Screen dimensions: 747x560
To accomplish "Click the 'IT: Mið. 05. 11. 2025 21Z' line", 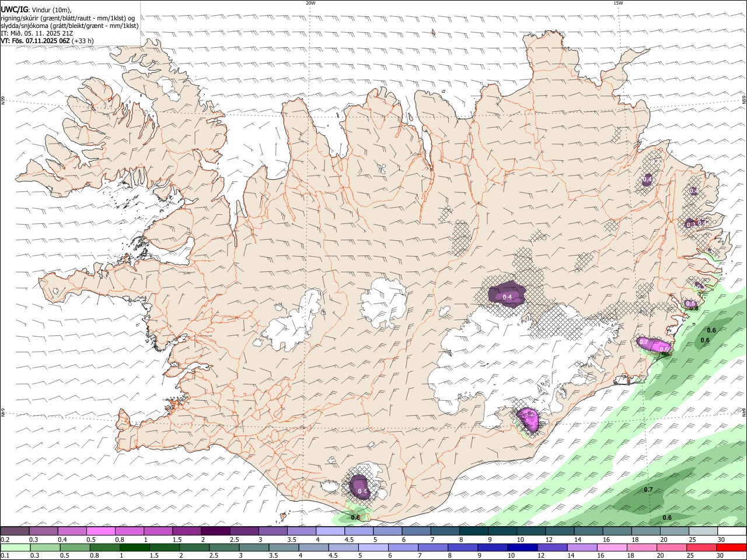I will click(x=37, y=33).
